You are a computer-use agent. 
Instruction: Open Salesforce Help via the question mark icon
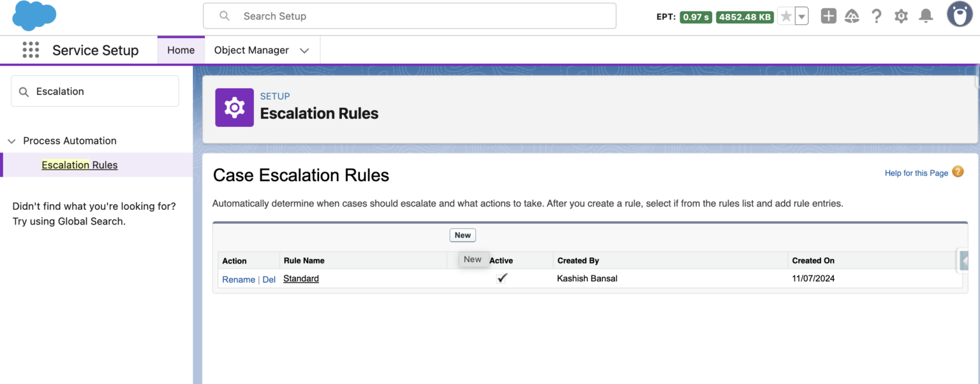(x=877, y=16)
